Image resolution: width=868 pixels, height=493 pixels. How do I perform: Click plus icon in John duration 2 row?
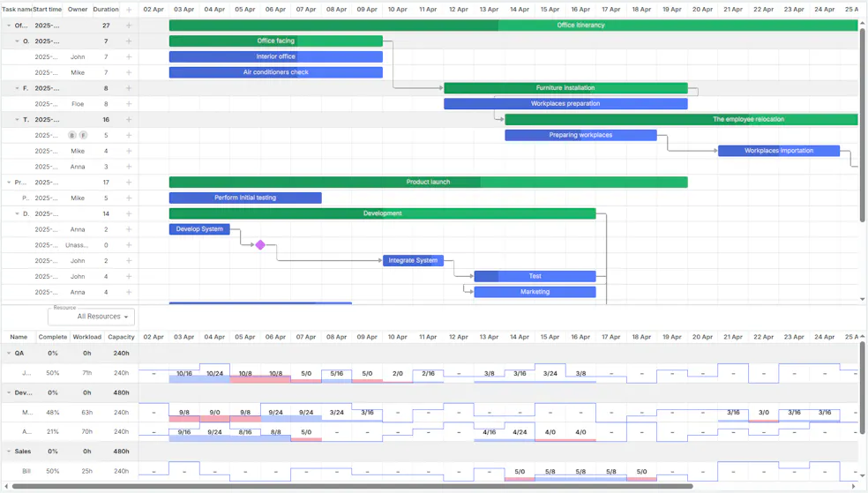129,260
